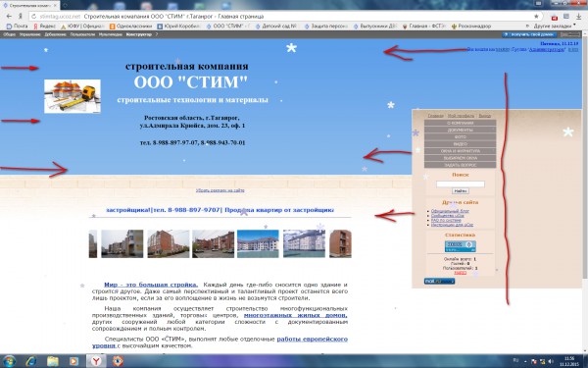The width and height of the screenshot is (588, 368).
Task: Open Yandex Browser in the taskbar
Action: [96, 361]
